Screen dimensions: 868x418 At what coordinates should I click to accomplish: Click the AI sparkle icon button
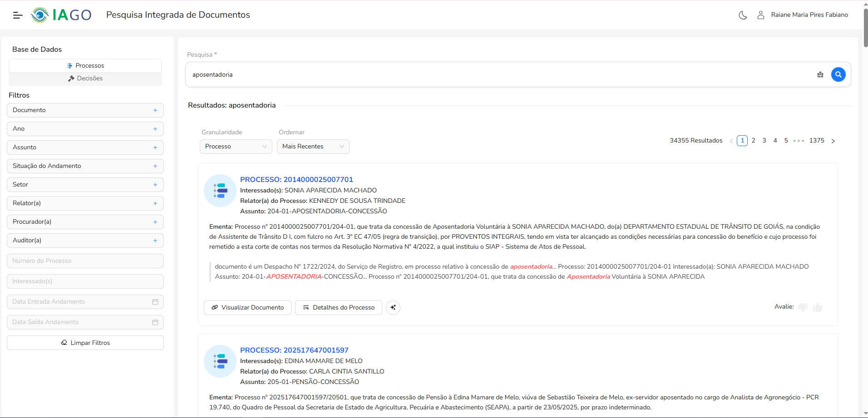click(393, 308)
